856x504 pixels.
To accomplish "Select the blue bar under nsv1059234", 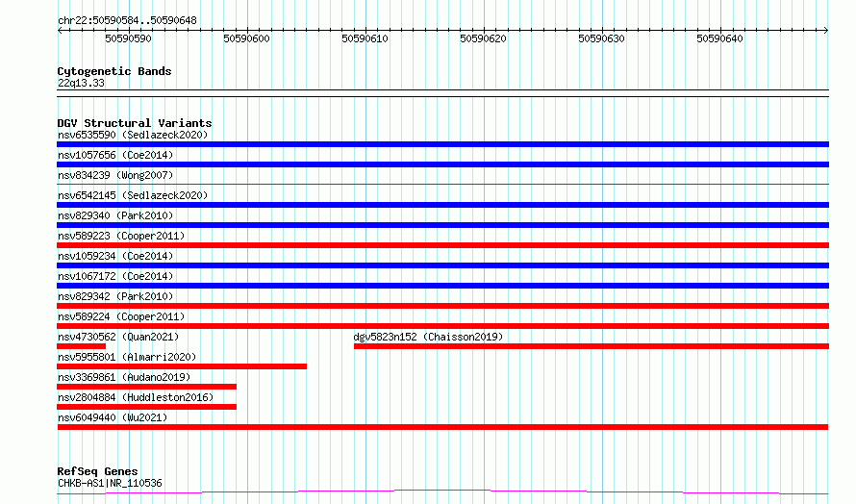I will pyautogui.click(x=442, y=265).
